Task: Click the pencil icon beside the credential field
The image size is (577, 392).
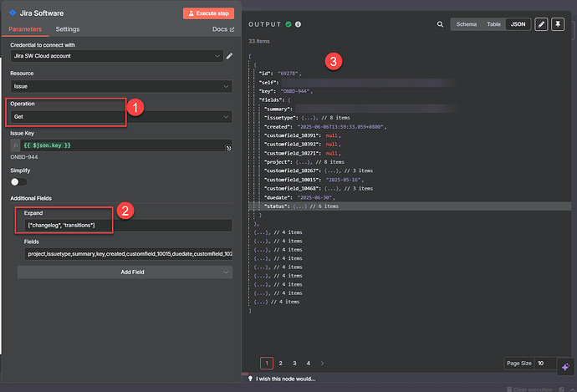Action: [x=229, y=56]
